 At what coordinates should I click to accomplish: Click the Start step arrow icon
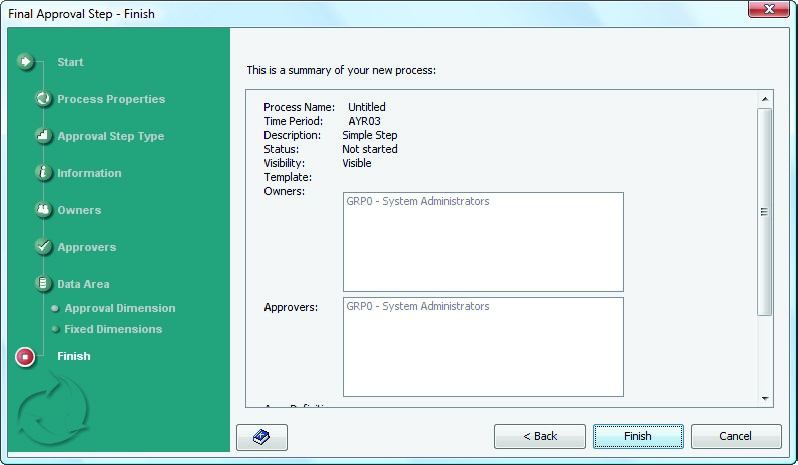pos(25,62)
